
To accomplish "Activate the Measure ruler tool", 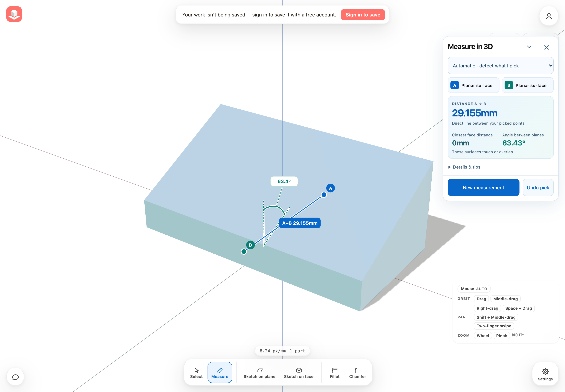I will (220, 373).
